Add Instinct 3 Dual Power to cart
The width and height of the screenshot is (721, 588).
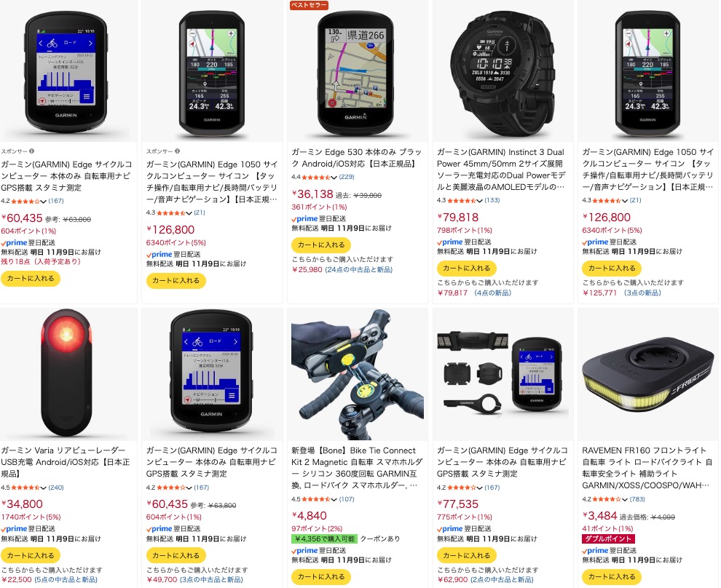pos(466,268)
